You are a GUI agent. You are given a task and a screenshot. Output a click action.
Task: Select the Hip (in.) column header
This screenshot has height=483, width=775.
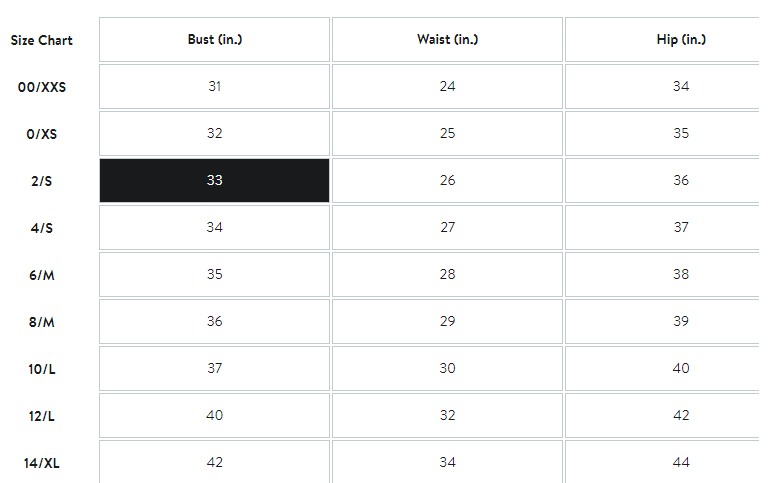(x=680, y=40)
